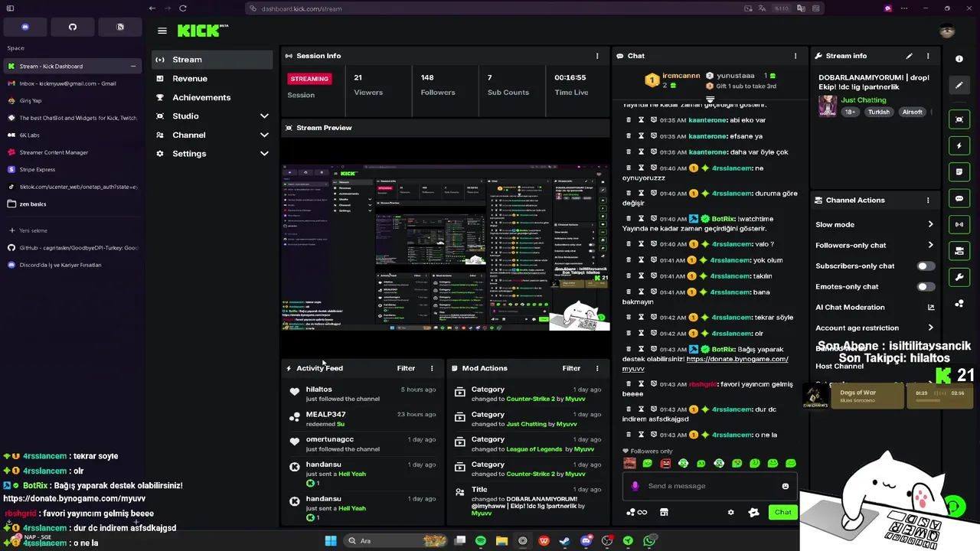Click the wrench icon in right toolbar
This screenshot has height=551, width=980.
[959, 277]
